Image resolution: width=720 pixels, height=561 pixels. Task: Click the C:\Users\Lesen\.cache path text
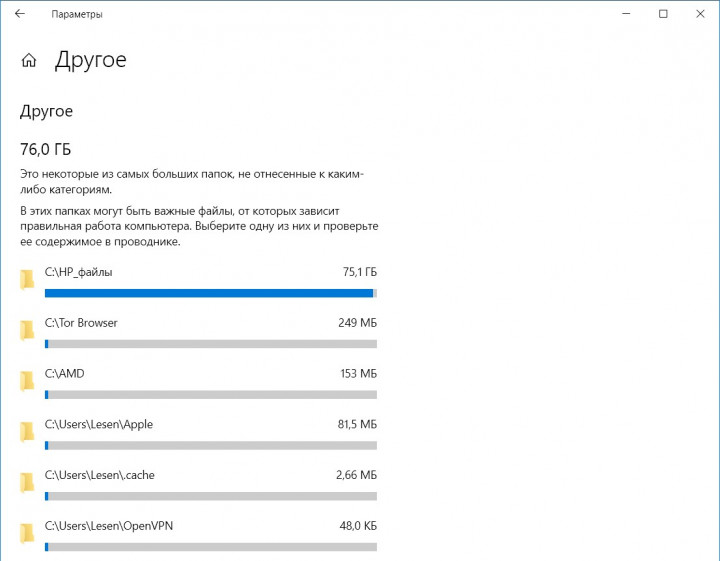100,475
